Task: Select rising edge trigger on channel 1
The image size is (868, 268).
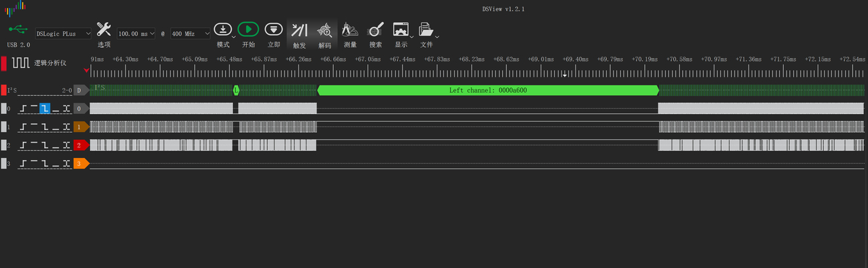Action: 24,127
